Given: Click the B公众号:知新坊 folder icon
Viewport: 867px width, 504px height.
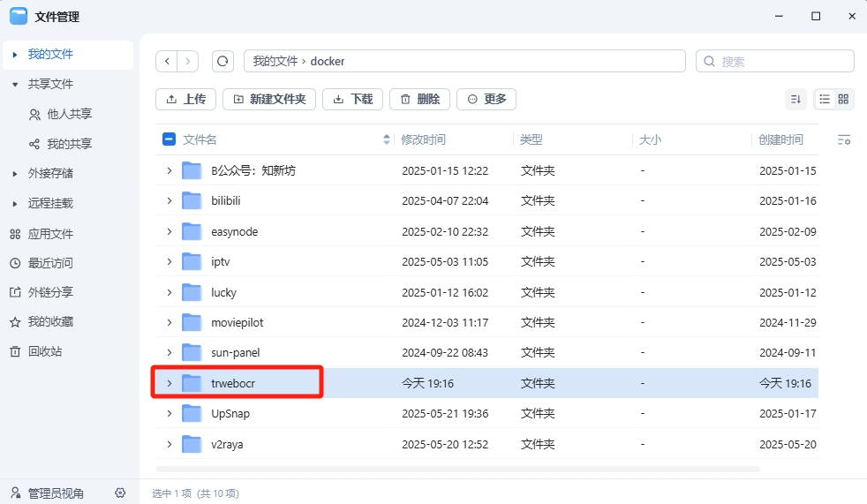Looking at the screenshot, I should coord(192,170).
